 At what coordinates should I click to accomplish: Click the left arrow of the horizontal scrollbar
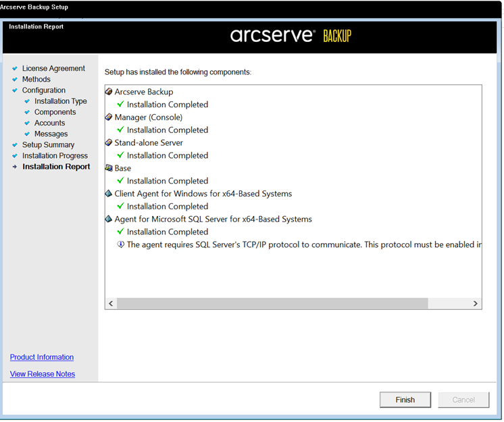111,303
